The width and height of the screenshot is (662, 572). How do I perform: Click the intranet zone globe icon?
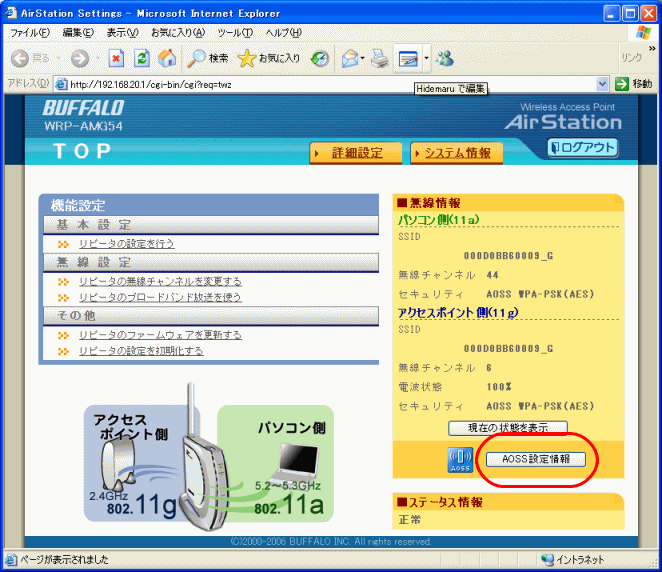(547, 559)
